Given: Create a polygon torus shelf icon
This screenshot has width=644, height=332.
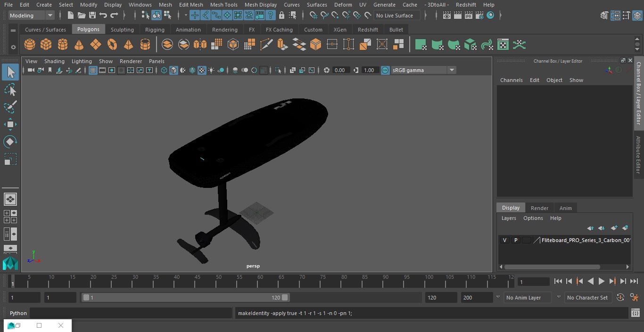Looking at the screenshot, I should pos(112,45).
